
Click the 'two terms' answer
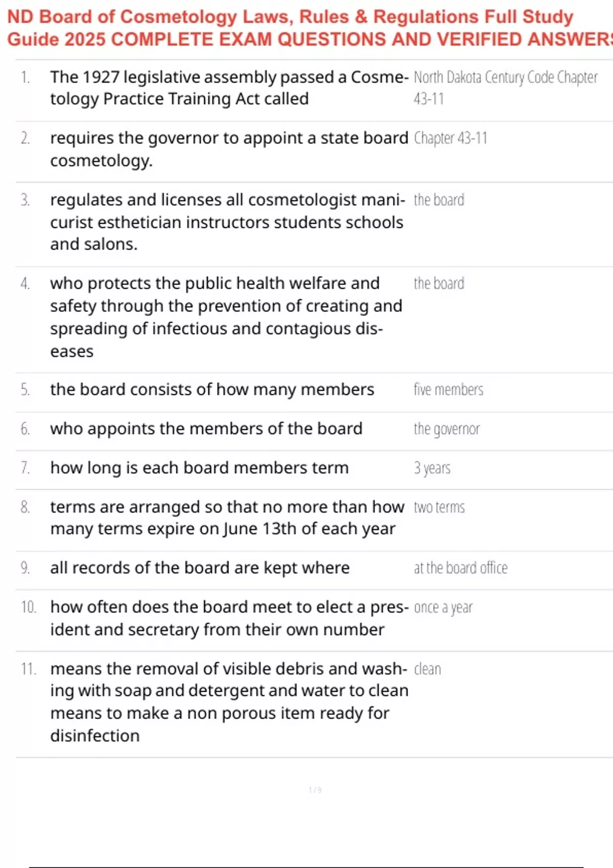click(x=439, y=508)
